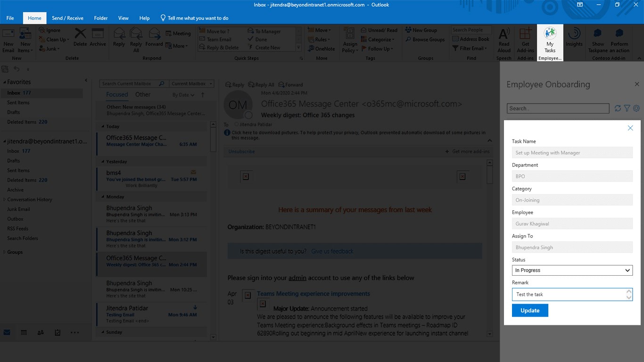Select the Focused inbox tab
Viewport: 644px width, 362px height.
(117, 94)
